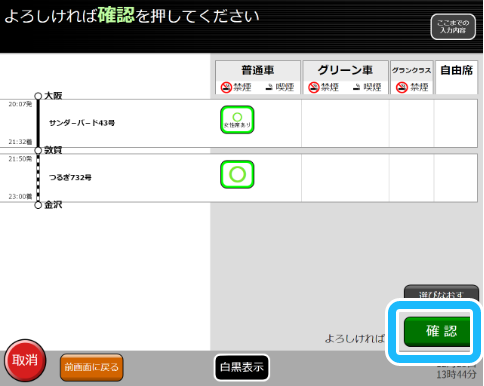Click the 21:32 arrival time

pyautogui.click(x=20, y=142)
